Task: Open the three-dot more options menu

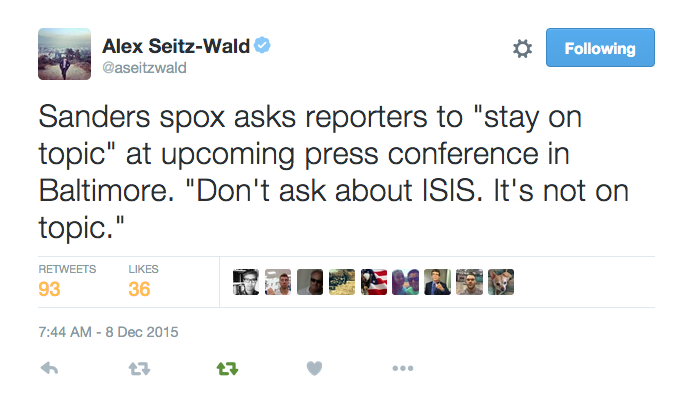Action: click(x=403, y=368)
